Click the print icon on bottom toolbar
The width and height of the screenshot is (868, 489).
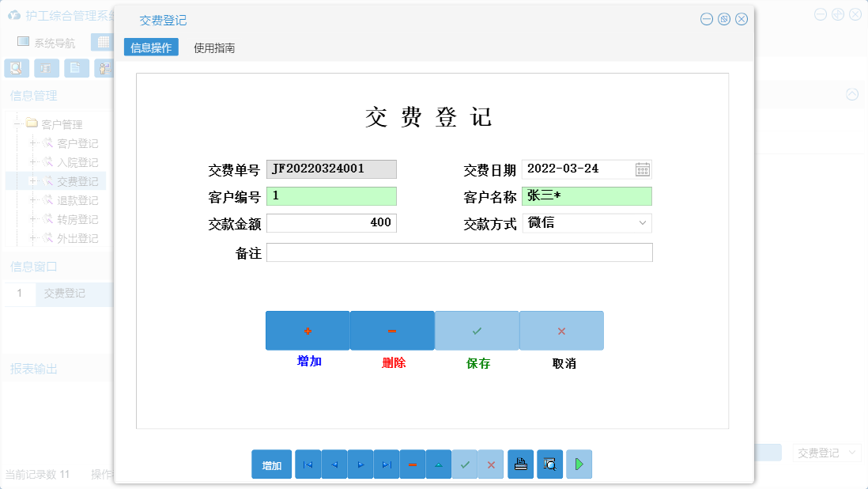520,464
